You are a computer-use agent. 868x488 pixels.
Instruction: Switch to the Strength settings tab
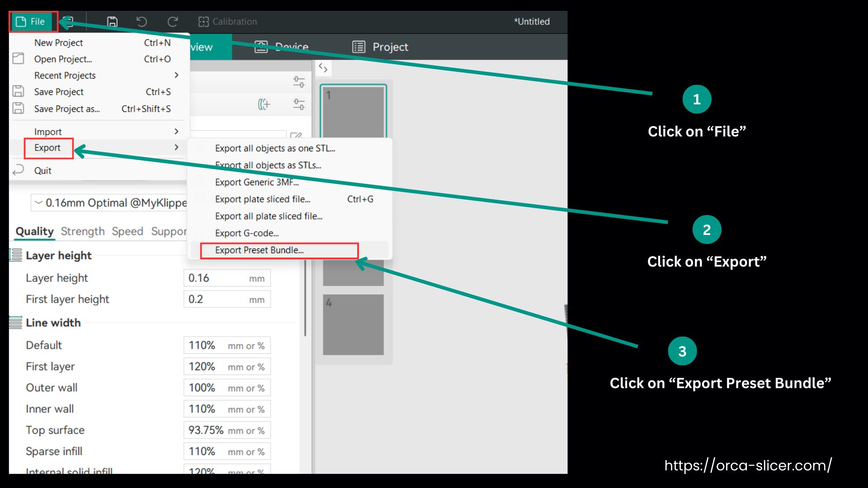pyautogui.click(x=83, y=231)
